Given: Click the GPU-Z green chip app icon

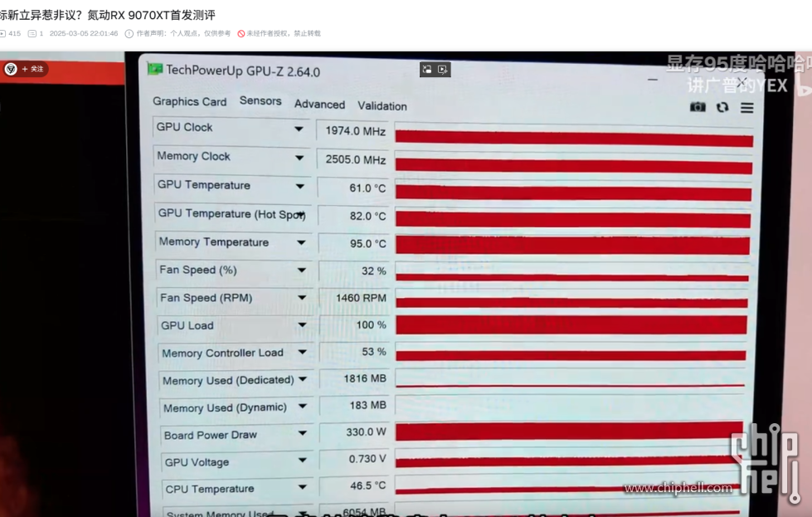Looking at the screenshot, I should pos(154,68).
